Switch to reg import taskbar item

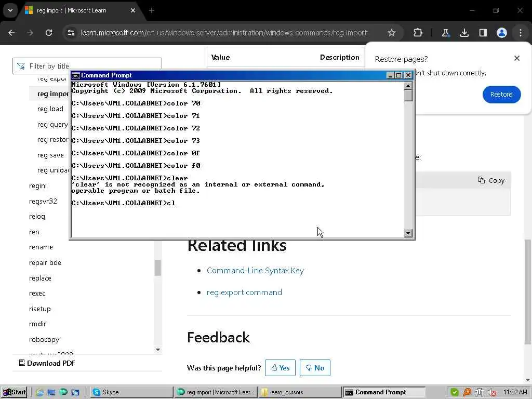pos(216,392)
